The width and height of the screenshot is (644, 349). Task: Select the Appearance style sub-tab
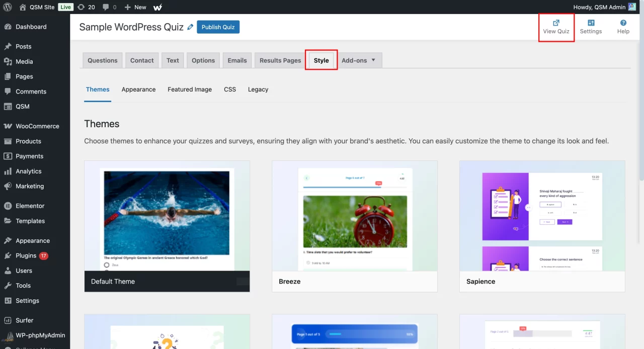(x=138, y=90)
